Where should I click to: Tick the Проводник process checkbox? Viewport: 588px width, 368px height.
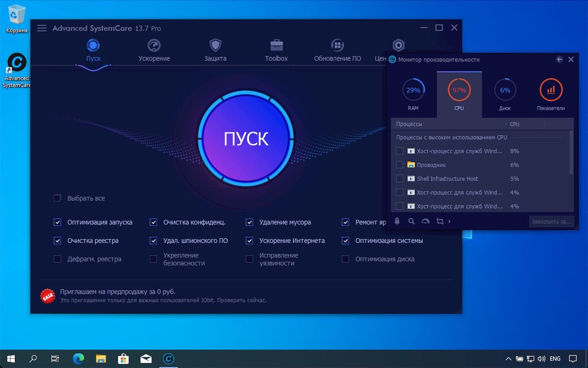coord(399,165)
